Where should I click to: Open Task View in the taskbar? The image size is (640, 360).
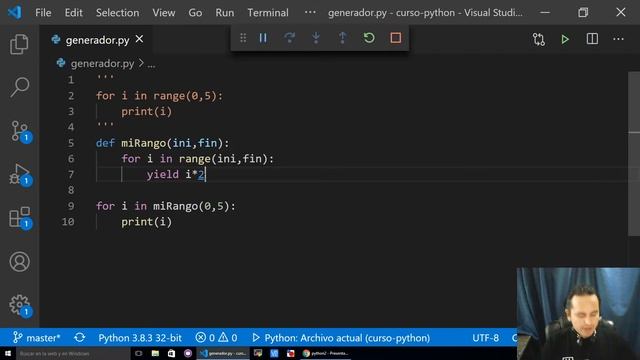click(139, 353)
